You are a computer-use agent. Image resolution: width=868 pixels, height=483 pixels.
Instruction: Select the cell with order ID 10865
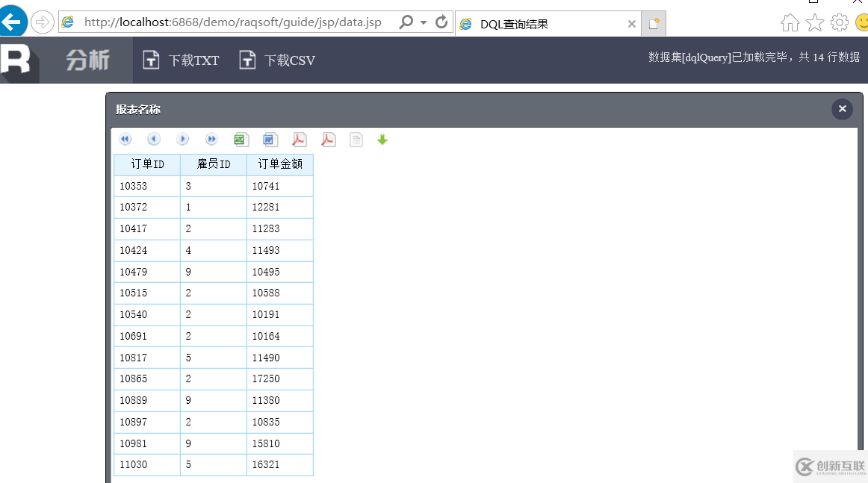147,378
